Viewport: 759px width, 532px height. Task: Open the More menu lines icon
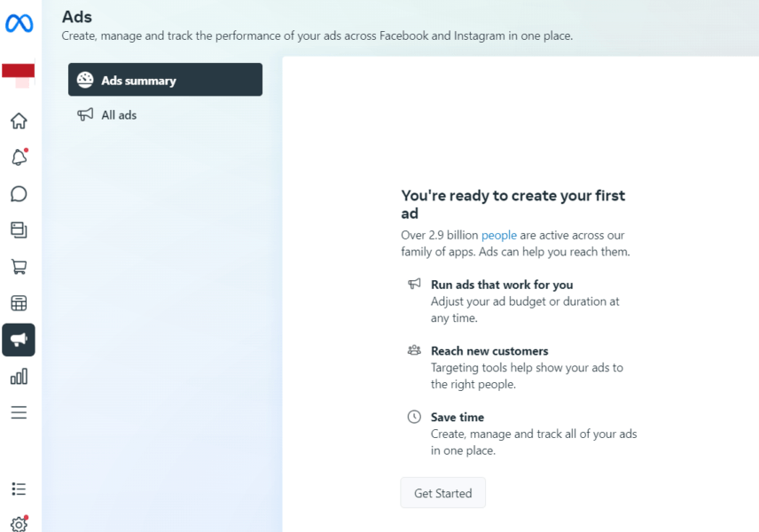(19, 411)
